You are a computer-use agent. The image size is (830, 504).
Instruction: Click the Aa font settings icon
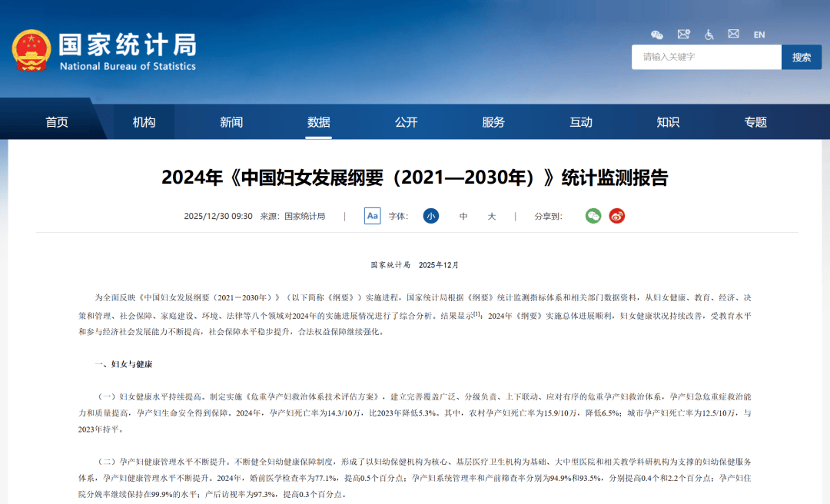pyautogui.click(x=372, y=216)
